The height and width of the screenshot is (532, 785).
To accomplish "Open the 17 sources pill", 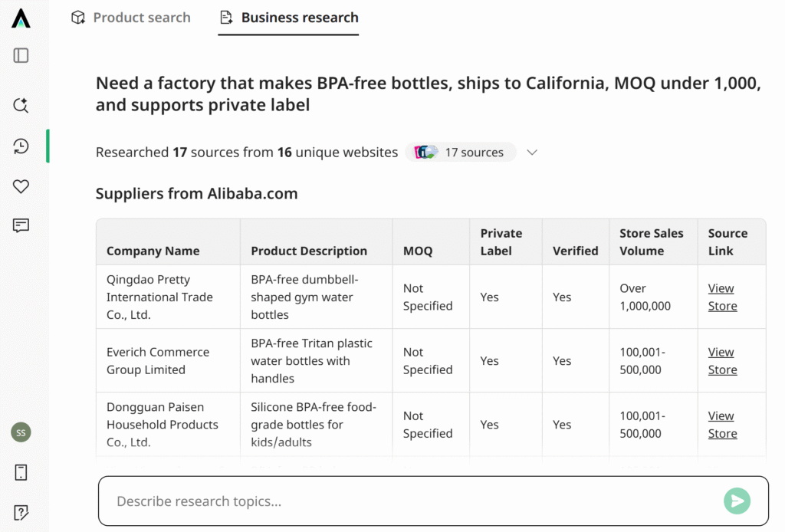I will 461,152.
